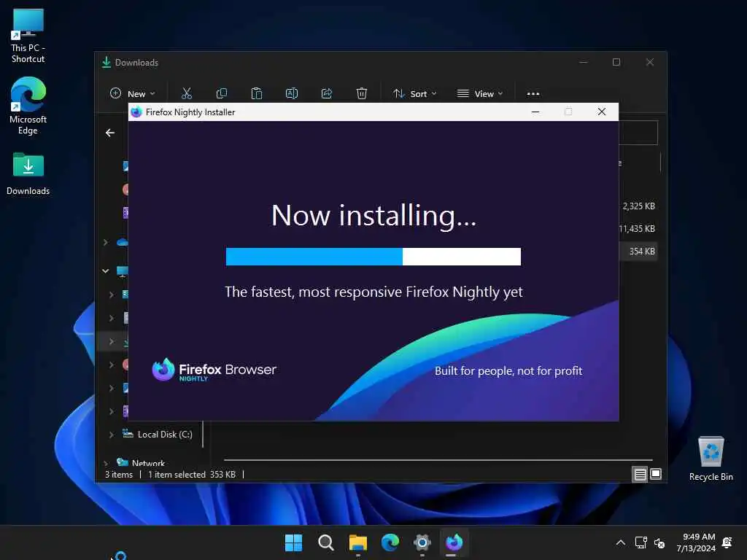This screenshot has width=747, height=560.
Task: Open Microsoft Edge desktop icon
Action: (28, 106)
